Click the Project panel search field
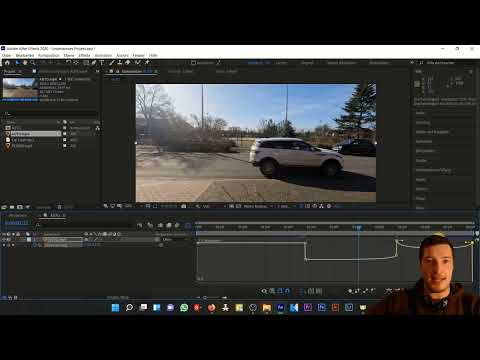 coord(50,114)
